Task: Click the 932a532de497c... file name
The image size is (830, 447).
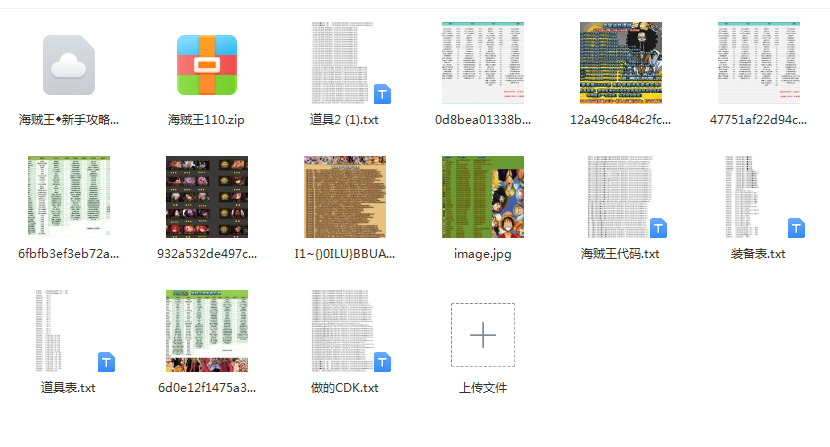Action: pyautogui.click(x=207, y=254)
